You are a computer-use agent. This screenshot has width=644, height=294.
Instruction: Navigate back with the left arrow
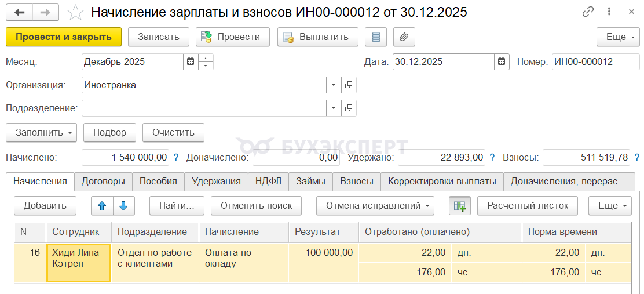tap(20, 12)
